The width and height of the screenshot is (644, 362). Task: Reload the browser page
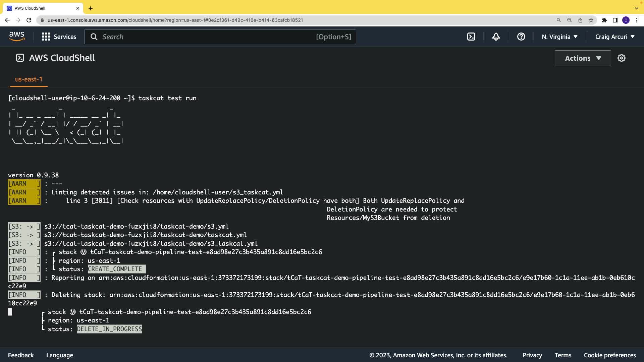pyautogui.click(x=29, y=20)
